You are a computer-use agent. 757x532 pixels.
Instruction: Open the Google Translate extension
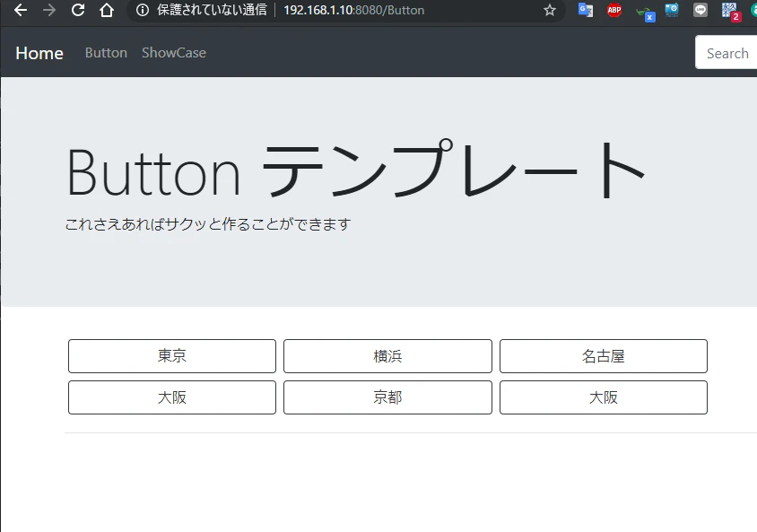(x=586, y=10)
